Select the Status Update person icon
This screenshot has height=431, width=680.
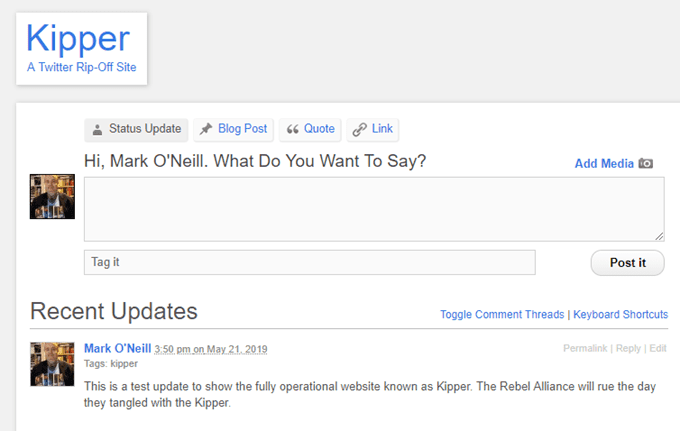(x=98, y=129)
